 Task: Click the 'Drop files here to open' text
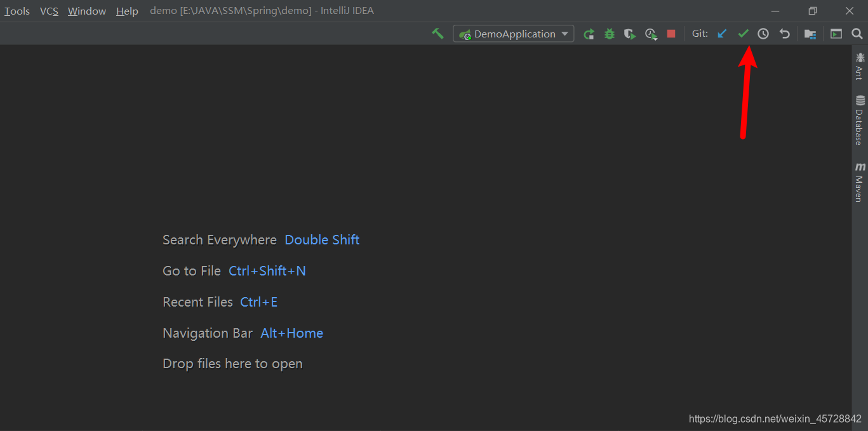click(232, 364)
